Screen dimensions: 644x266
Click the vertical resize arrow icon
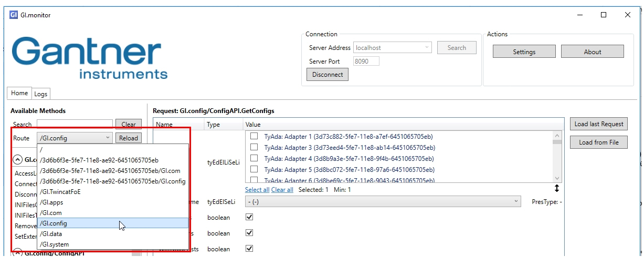click(x=557, y=188)
